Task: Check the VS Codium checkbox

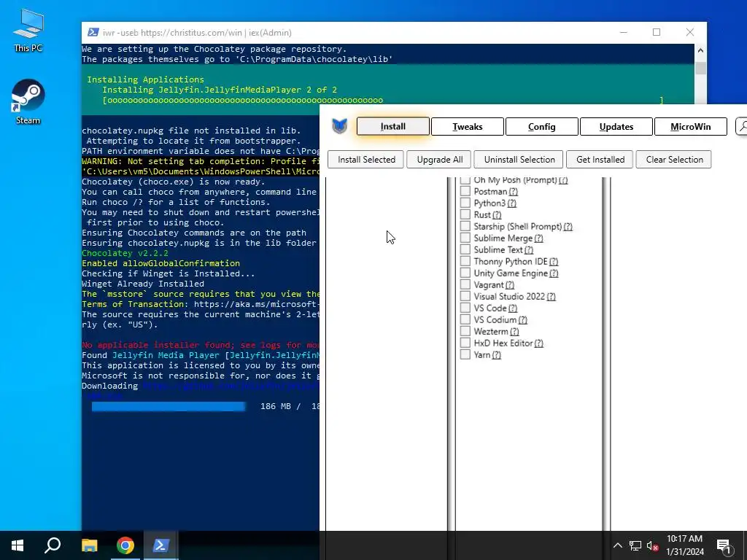Action: pyautogui.click(x=465, y=319)
